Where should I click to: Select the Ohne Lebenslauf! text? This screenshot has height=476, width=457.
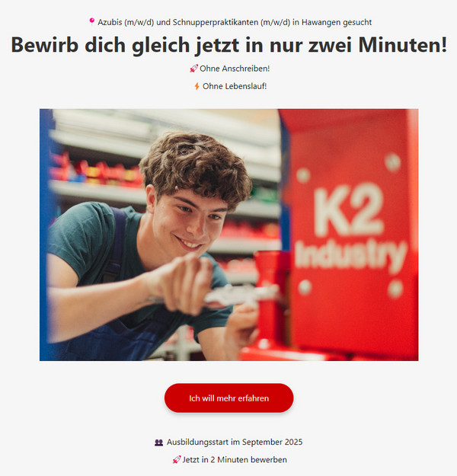pyautogui.click(x=235, y=86)
